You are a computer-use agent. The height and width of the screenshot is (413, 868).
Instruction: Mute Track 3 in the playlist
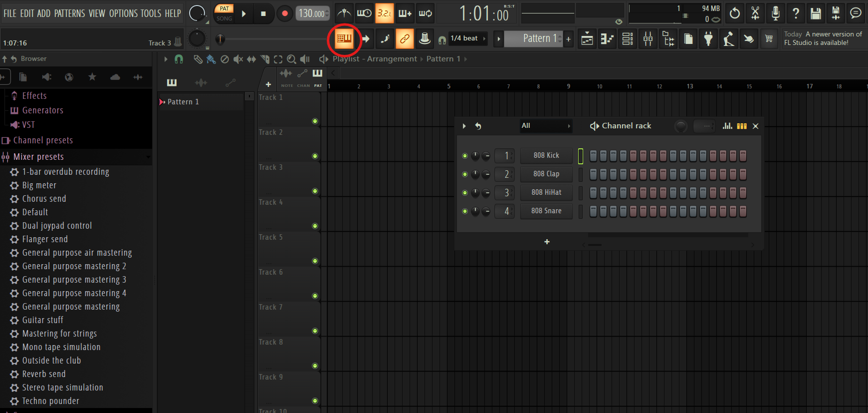[315, 191]
